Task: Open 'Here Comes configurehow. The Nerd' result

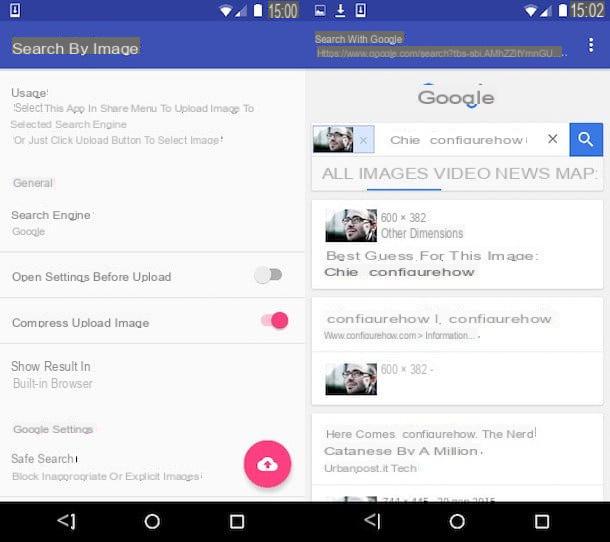Action: (431, 442)
